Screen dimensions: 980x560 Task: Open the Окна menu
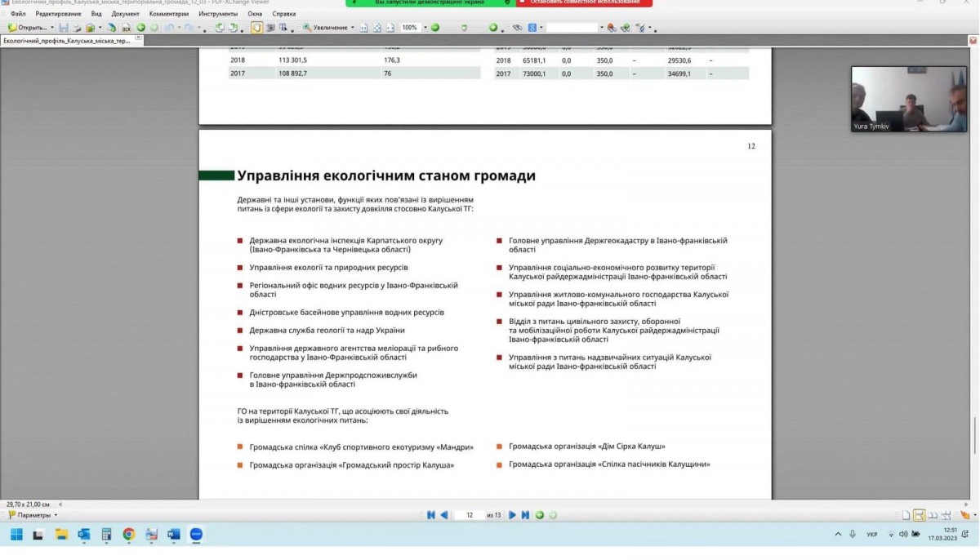pos(255,14)
